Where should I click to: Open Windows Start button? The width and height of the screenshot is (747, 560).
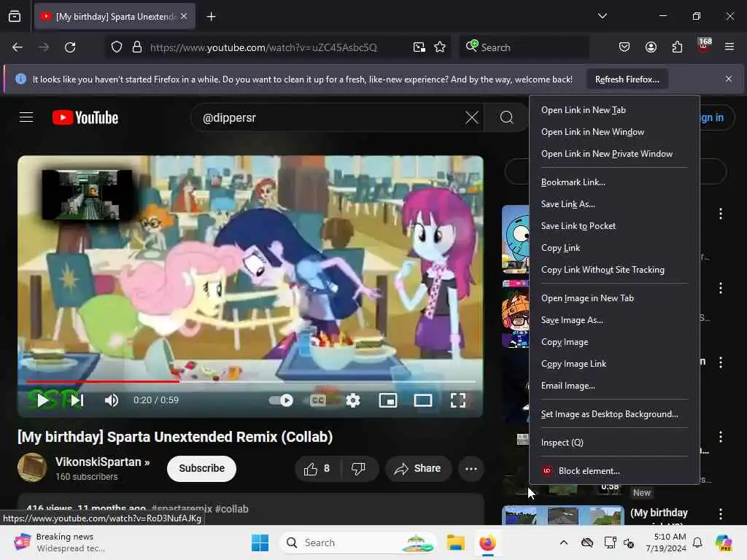tap(260, 542)
